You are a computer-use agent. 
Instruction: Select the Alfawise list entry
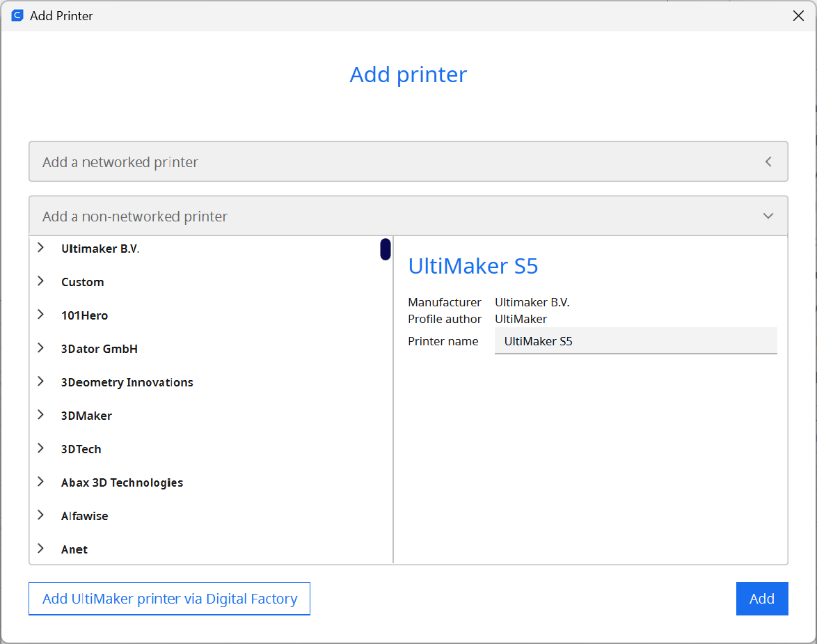(x=84, y=516)
